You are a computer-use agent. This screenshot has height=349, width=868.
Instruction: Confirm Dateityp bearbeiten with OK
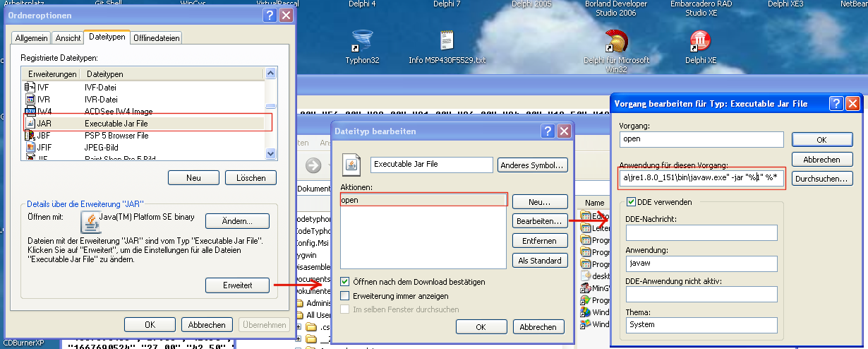coord(481,327)
